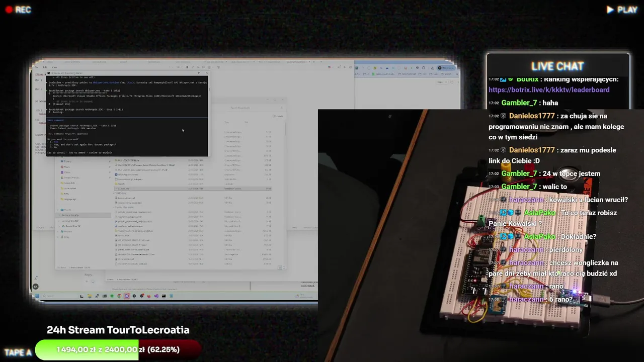
Task: Expand the Local Disk D chevron in Explorer
Action: click(x=59, y=221)
